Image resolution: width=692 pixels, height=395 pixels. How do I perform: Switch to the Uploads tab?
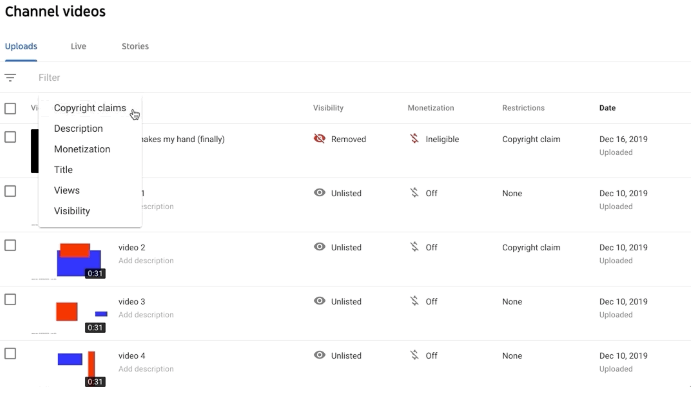21,46
